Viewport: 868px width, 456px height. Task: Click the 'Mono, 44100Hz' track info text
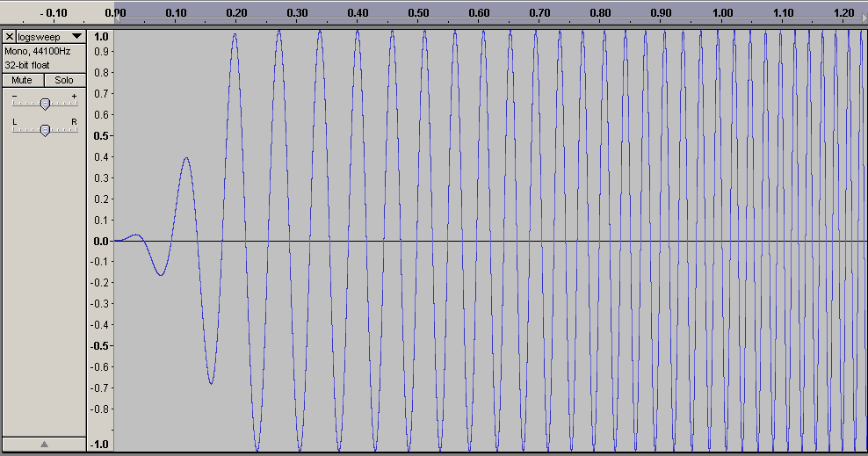tap(38, 52)
